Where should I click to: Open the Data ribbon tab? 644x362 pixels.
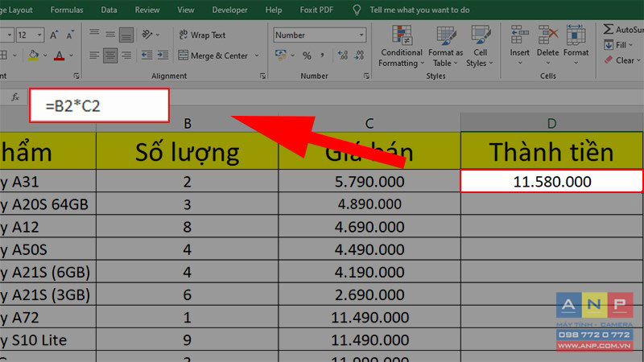coord(109,10)
